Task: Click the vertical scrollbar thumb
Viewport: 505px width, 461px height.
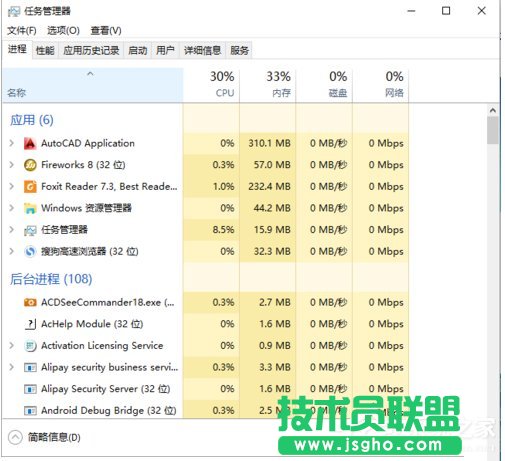Action: coord(493,131)
